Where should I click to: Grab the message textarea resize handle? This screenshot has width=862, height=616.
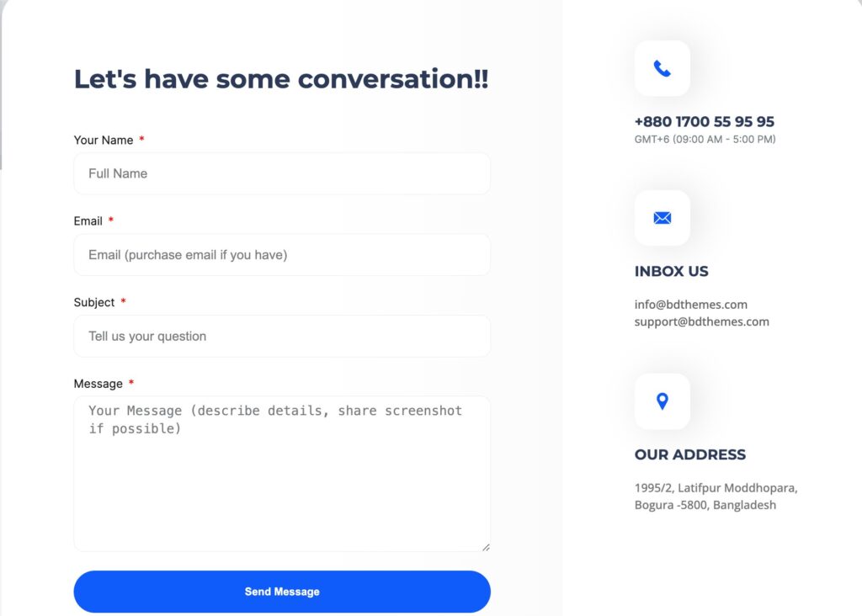tap(486, 547)
